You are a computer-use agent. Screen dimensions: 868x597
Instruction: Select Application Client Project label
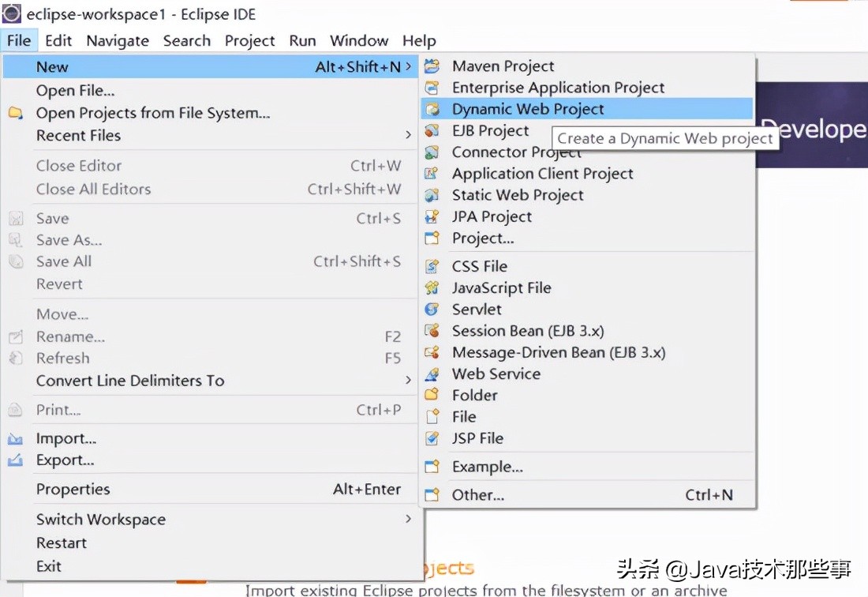(x=543, y=174)
